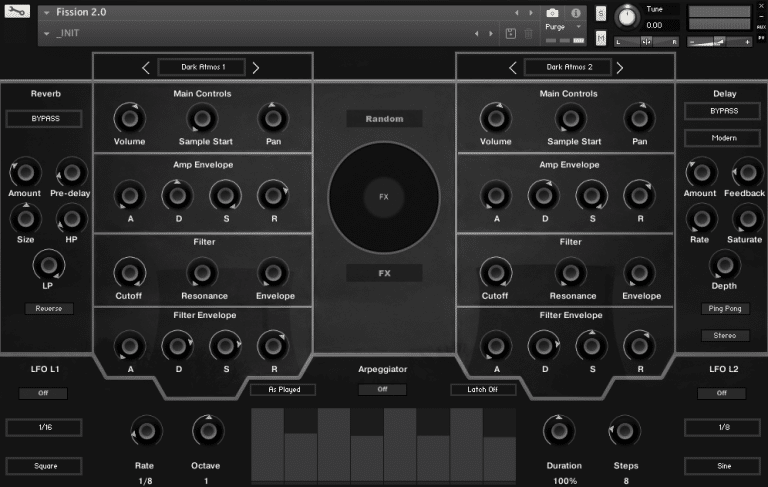
Task: Click the save snapshot floppy icon
Action: pyautogui.click(x=510, y=34)
